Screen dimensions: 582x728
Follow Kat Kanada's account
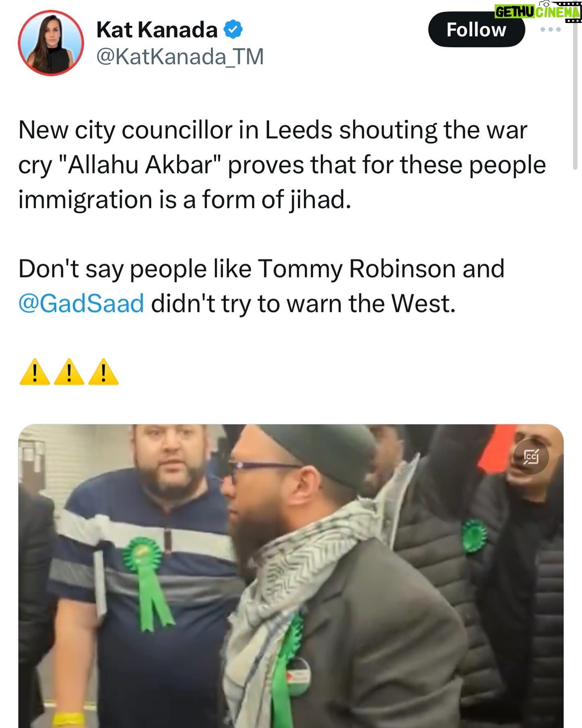coord(477,30)
